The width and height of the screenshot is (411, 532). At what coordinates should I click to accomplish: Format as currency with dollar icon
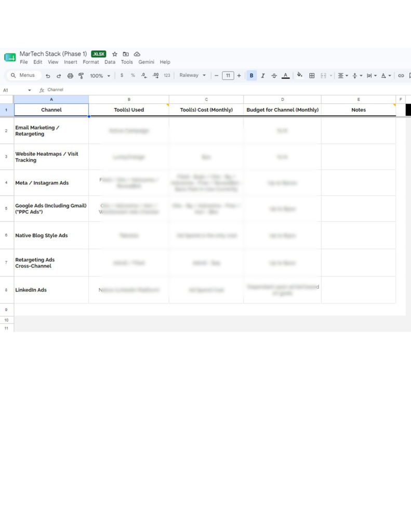[122, 75]
